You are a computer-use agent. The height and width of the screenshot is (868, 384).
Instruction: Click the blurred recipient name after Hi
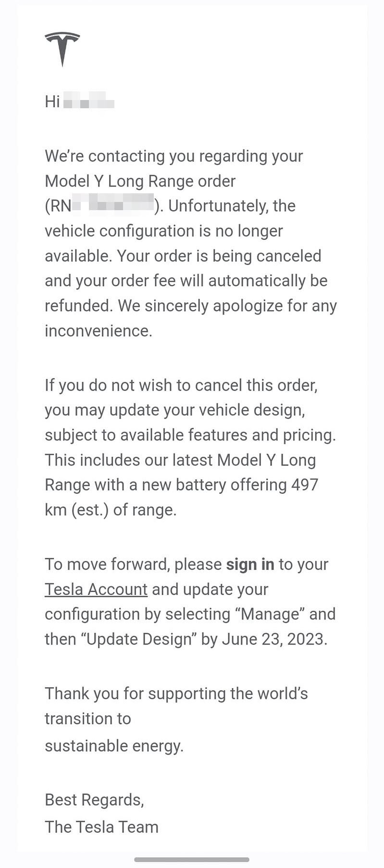(89, 102)
